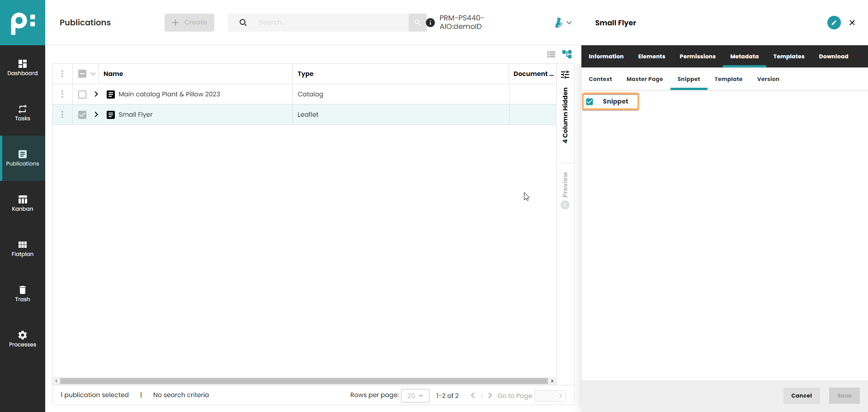Click the Create publication button
Viewport: 868px width, 412px height.
coord(189,23)
